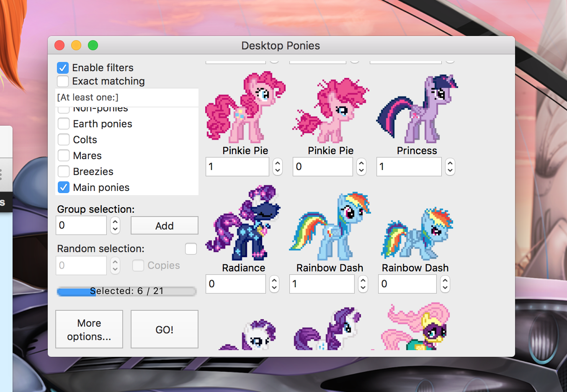Viewport: 567px width, 392px height.
Task: Increment the filly Pinkie Pie count
Action: [x=361, y=163]
